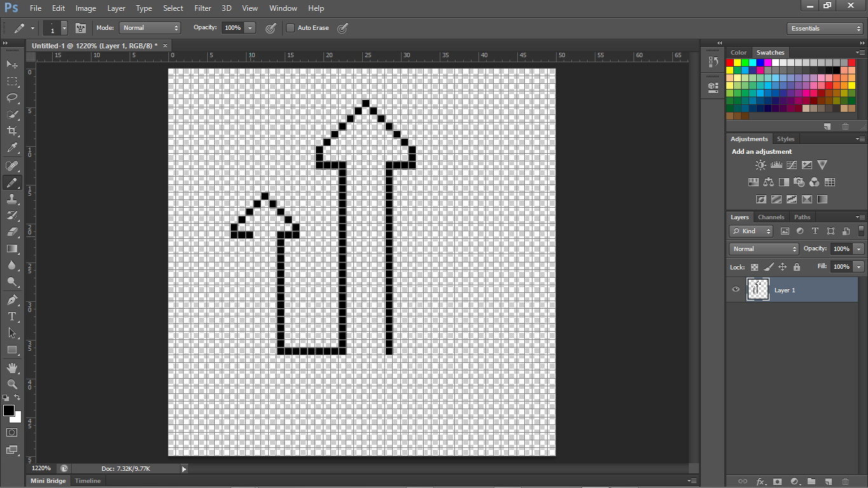Toggle filter for pixel layers
The width and height of the screenshot is (868, 488).
[785, 231]
